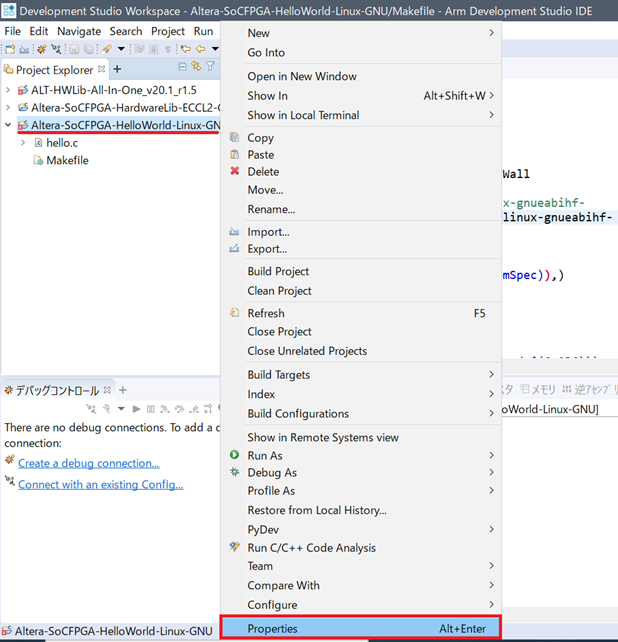
Task: Click the new debug connection bug icon
Action: coord(41,49)
